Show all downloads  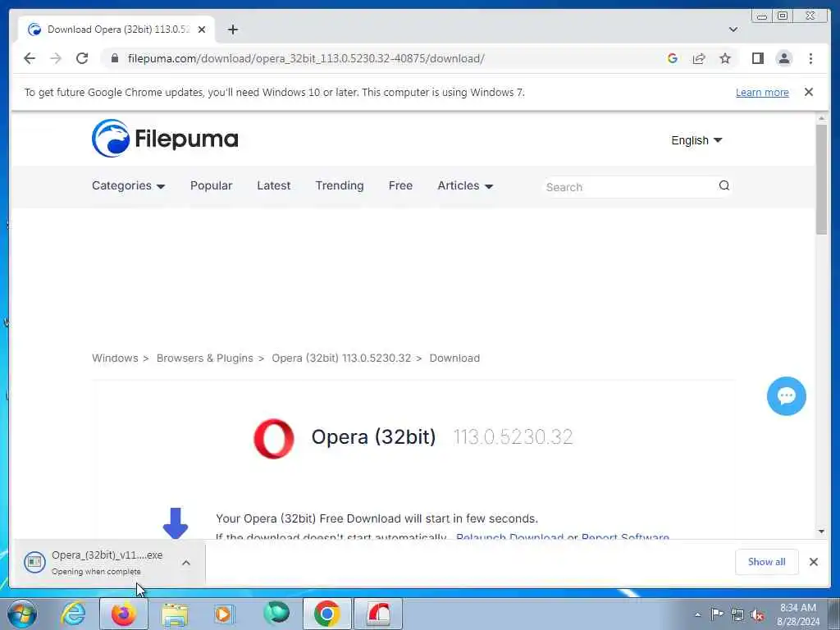[x=767, y=562]
